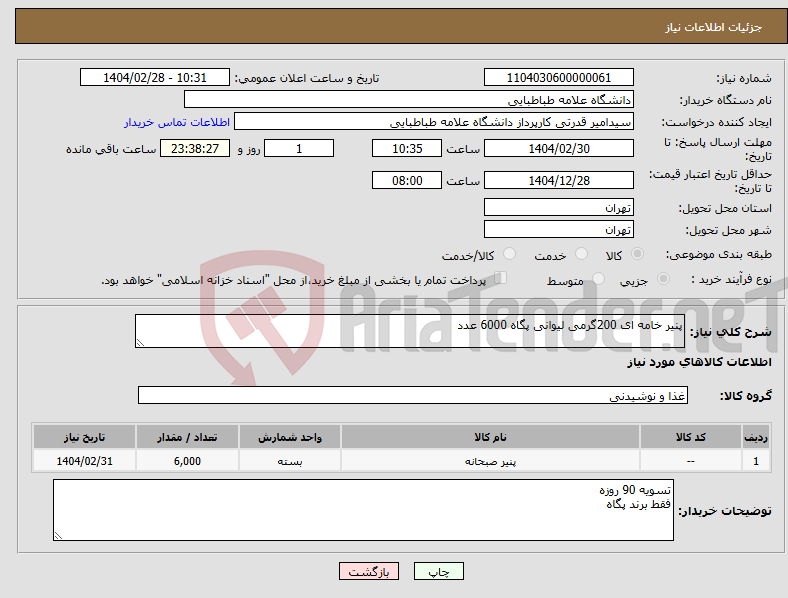This screenshot has height=598, width=788.
Task: Click the نام کالا column header
Action: pyautogui.click(x=490, y=437)
